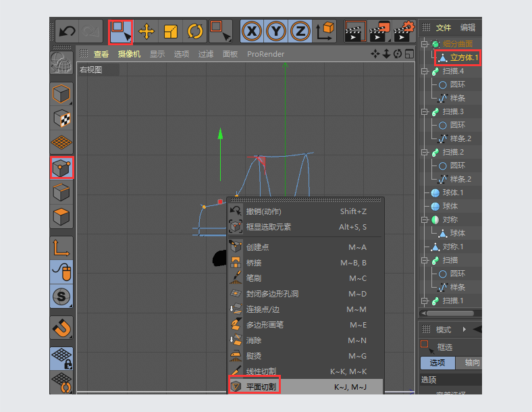Enable the Axis mode L-shaped icon
The image size is (532, 412).
(x=61, y=248)
